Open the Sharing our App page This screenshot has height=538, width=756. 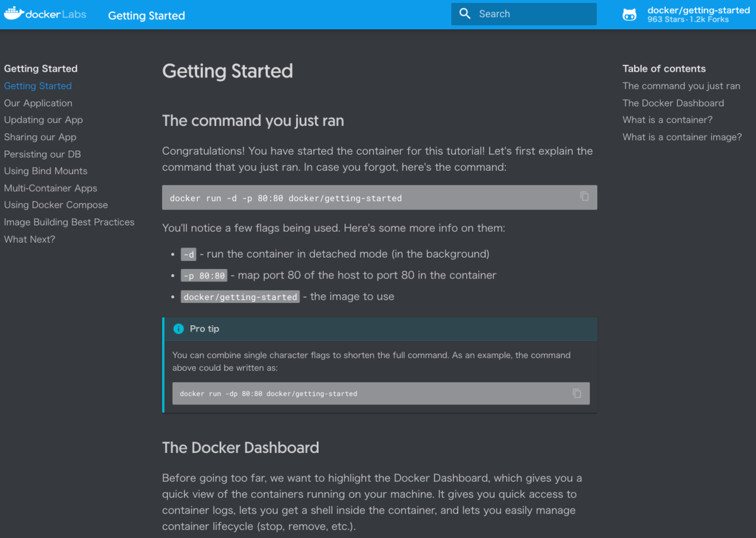[x=40, y=137]
